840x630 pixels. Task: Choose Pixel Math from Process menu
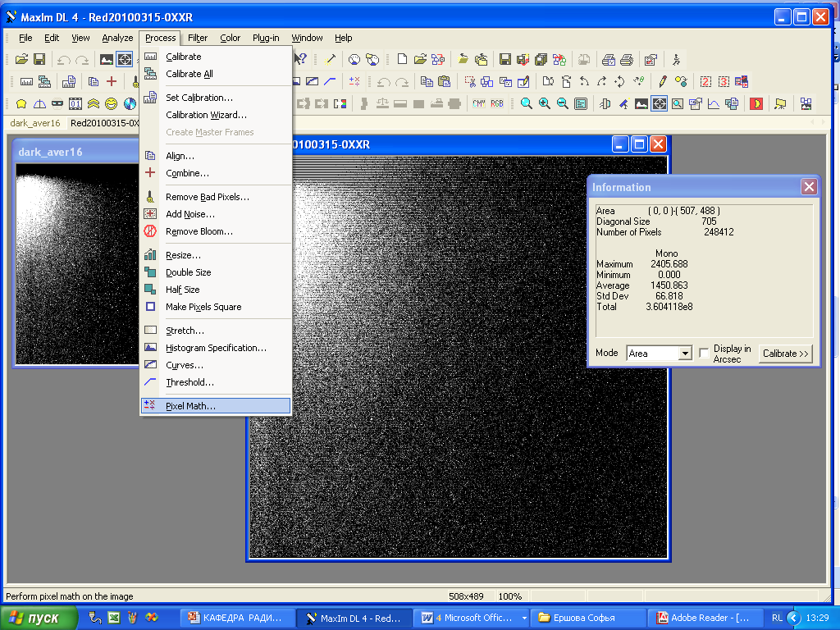(x=190, y=406)
